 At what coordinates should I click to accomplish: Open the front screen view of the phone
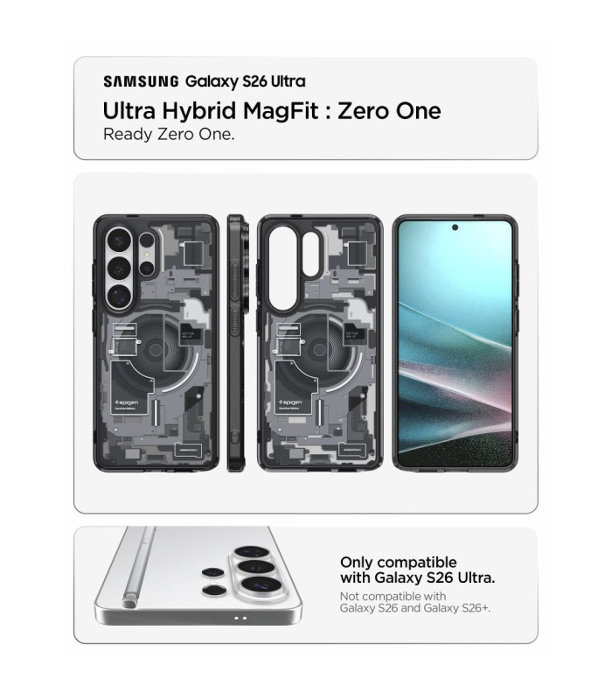click(x=456, y=343)
